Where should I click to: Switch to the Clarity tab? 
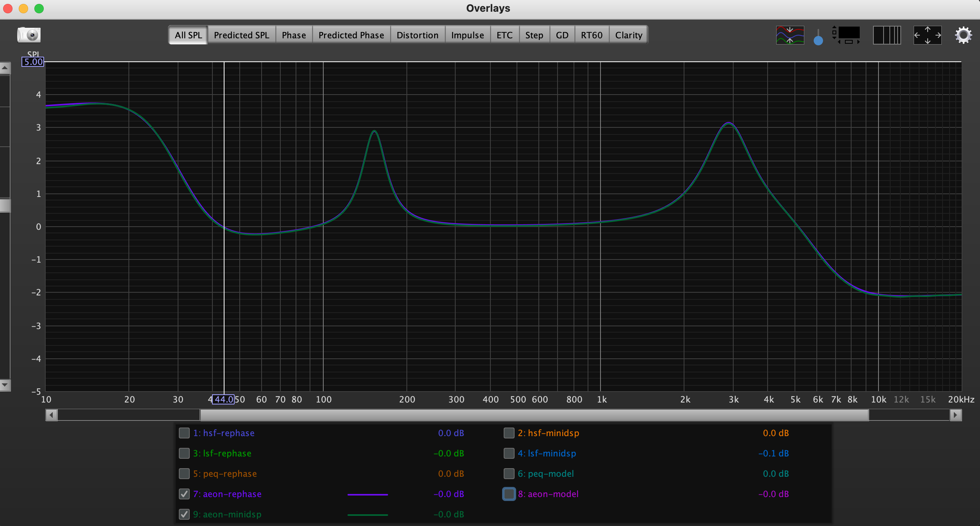click(629, 35)
